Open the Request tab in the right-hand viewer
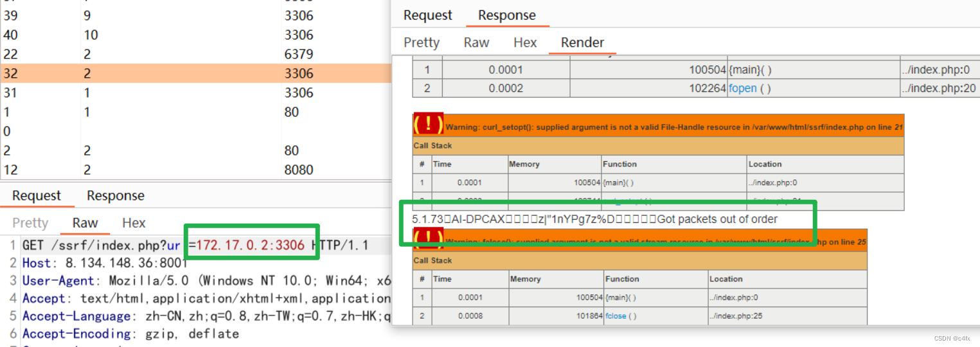Image resolution: width=980 pixels, height=347 pixels. coord(428,15)
